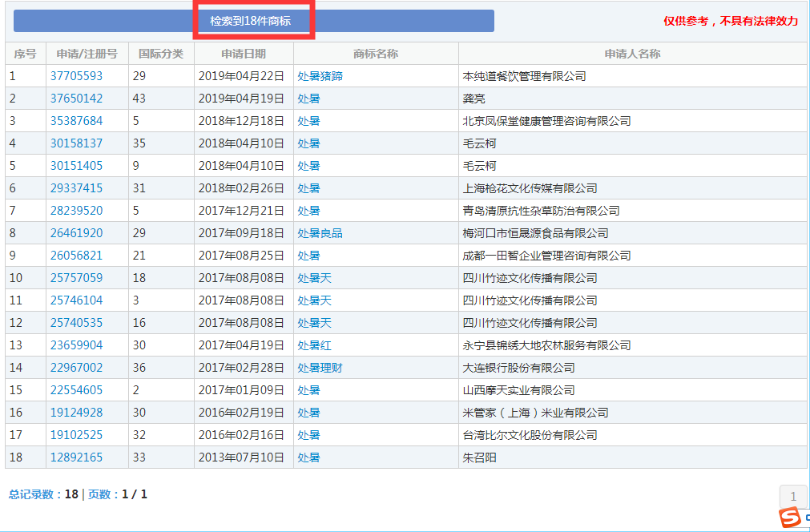Click the 商标名称 column header
Screen dimensions: 810x532
pyautogui.click(x=376, y=54)
